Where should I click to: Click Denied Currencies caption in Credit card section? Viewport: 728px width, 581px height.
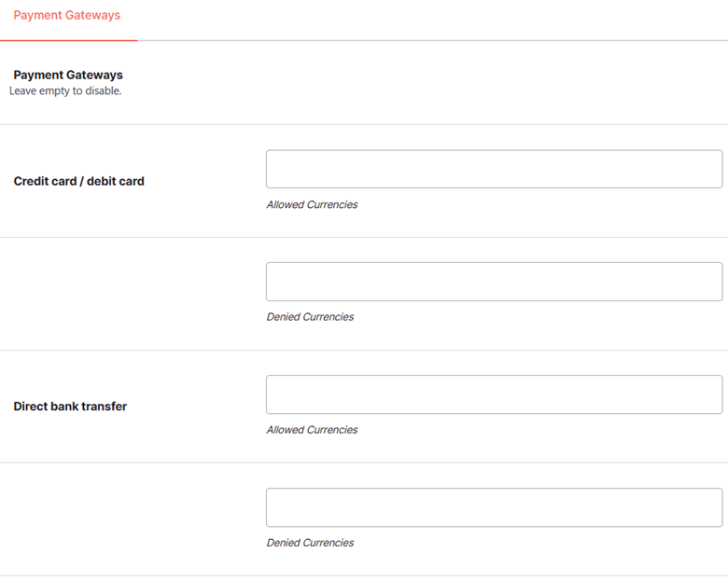(x=310, y=317)
